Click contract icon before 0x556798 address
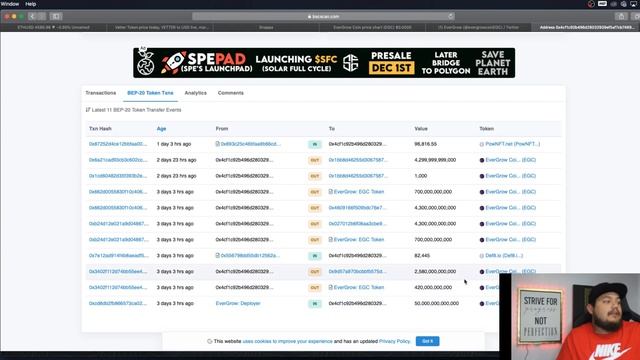640x360 pixels. (x=218, y=256)
